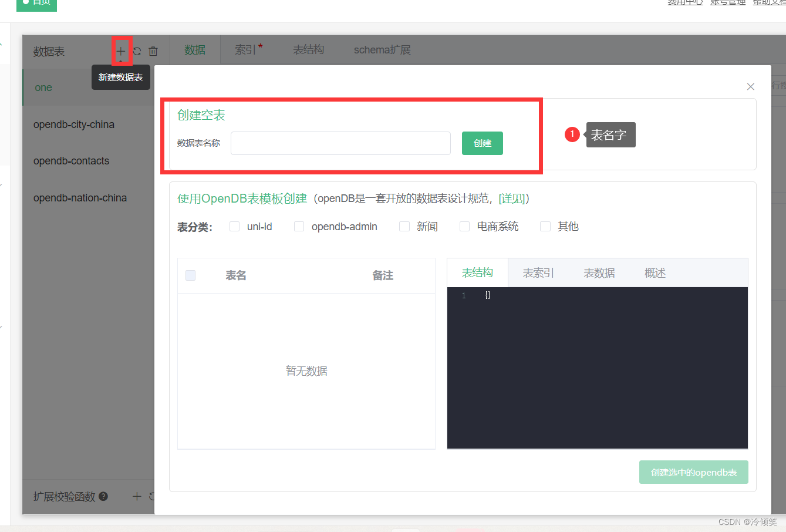Select the 表索引 tab in the template preview

coord(538,273)
